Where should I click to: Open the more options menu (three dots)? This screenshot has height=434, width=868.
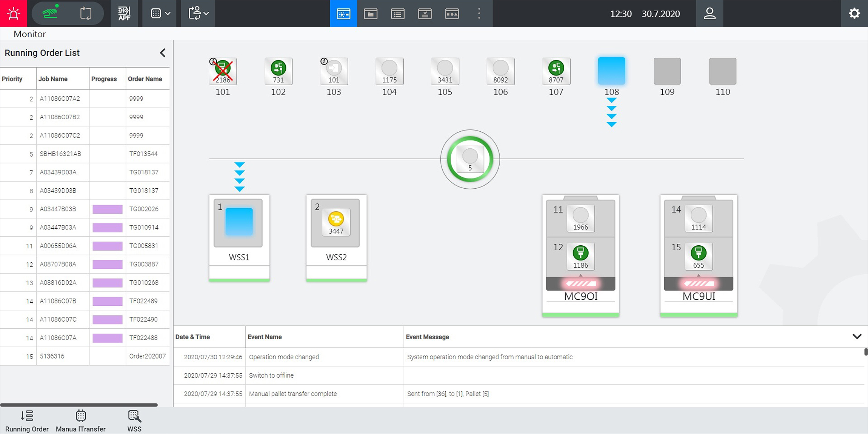click(479, 14)
